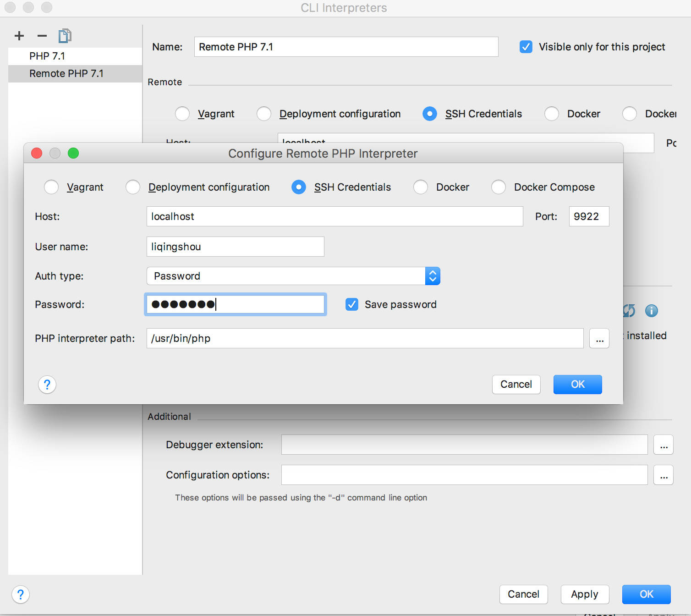Click into the Password field

pos(235,304)
